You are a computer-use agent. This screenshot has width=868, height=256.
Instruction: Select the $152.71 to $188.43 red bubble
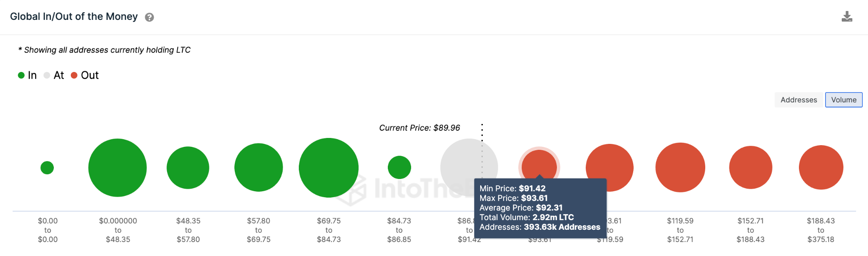[x=751, y=168]
